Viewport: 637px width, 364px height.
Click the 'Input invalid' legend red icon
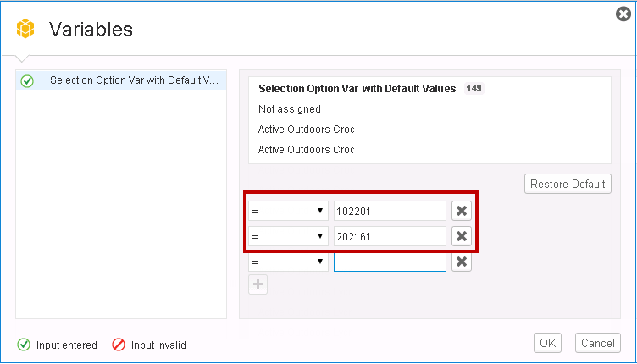(x=119, y=345)
